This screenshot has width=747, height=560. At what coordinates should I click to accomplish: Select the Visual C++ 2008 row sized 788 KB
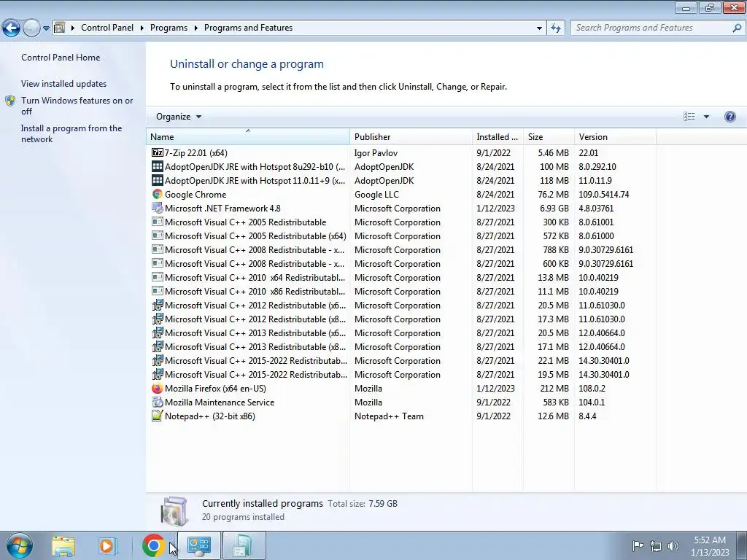pos(400,249)
